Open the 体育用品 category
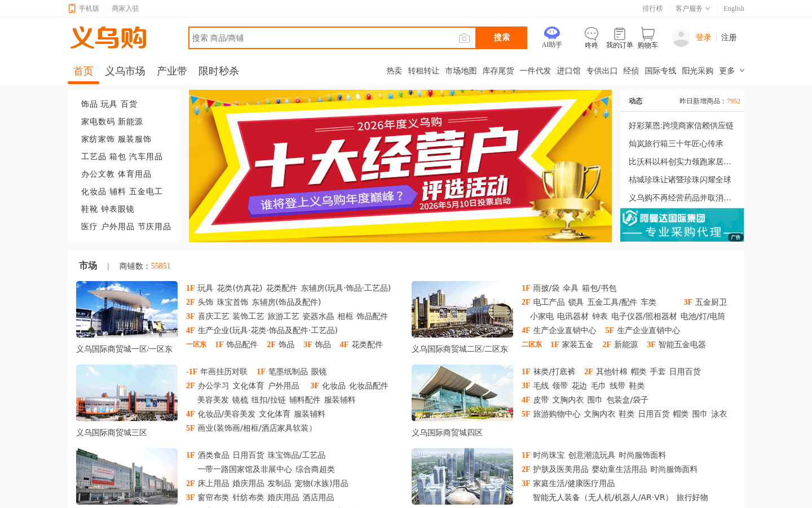This screenshot has width=812, height=508. point(134,174)
